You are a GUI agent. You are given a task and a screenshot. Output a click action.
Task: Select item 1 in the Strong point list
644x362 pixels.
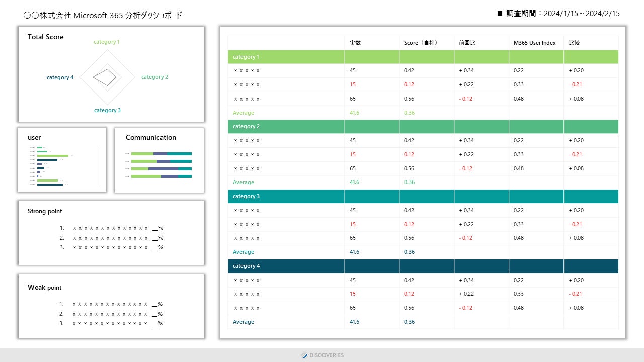pos(111,228)
